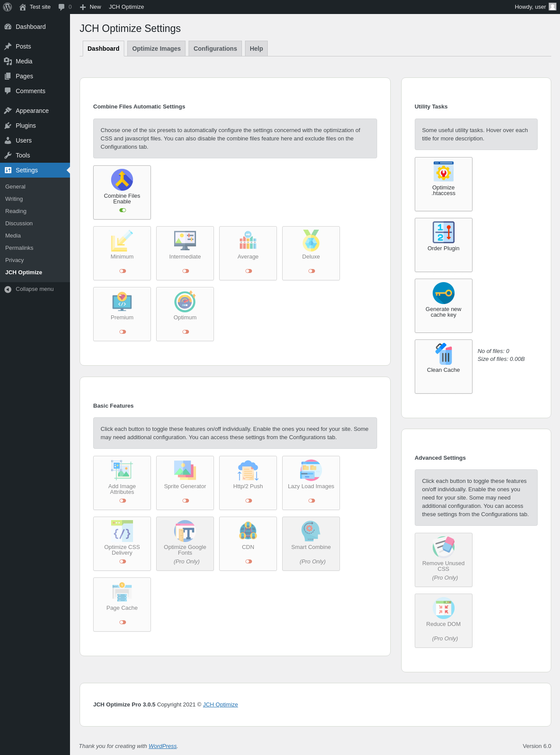This screenshot has width=560, height=755.
Task: Enable the Minimum preset switch
Action: (122, 271)
